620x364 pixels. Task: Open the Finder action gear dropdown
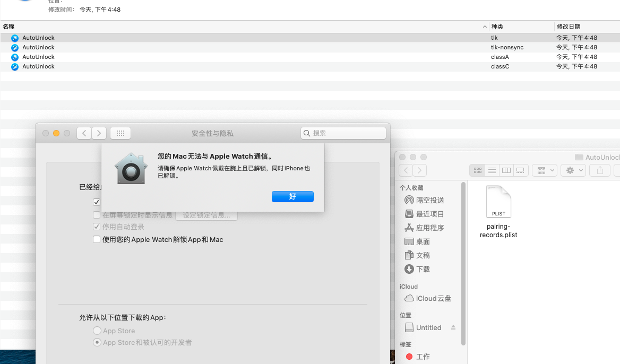point(574,170)
